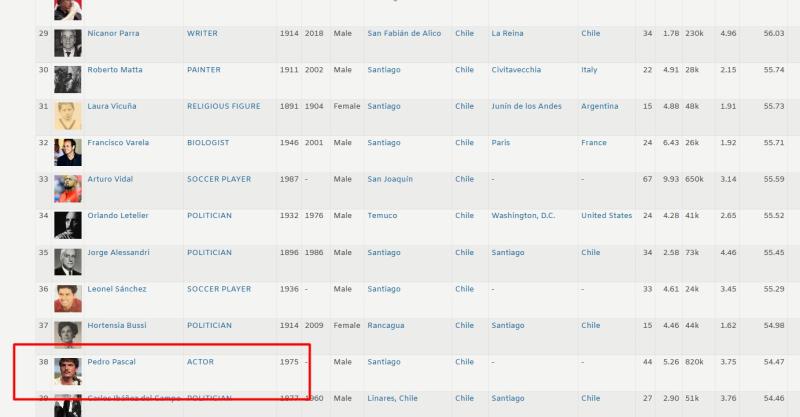This screenshot has height=417, width=800.
Task: Click Roberto Matta's portrait thumbnail
Action: [x=68, y=80]
